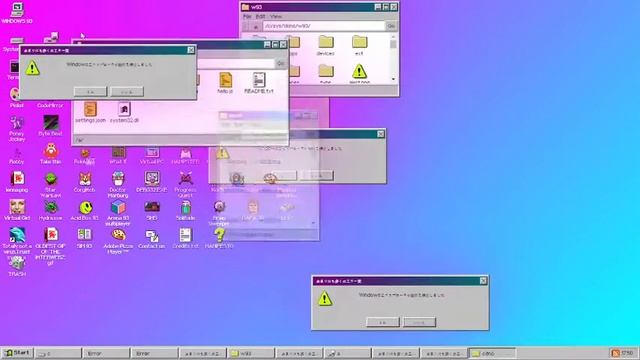Screen dimensions: 640x360
Task: Click Go button in hello.js explorer window
Action: pyautogui.click(x=281, y=64)
